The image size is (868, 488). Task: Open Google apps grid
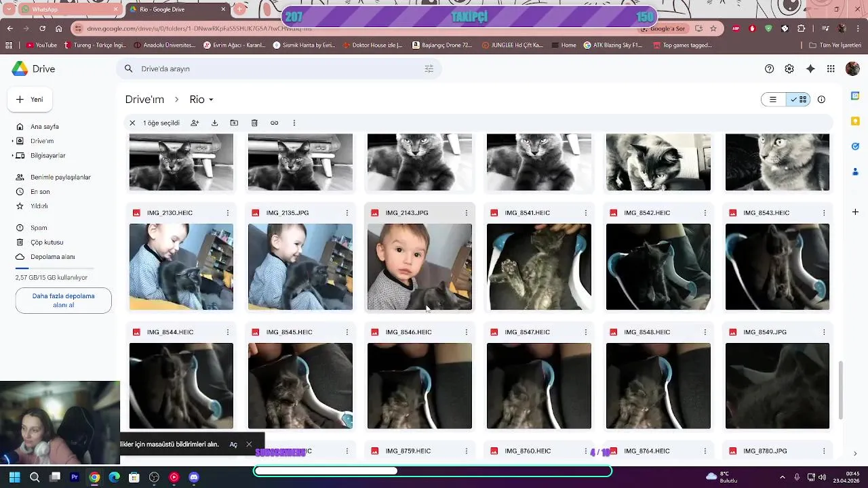pyautogui.click(x=831, y=68)
